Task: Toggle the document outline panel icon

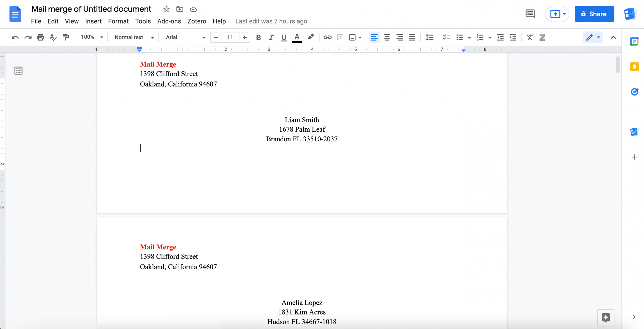Action: [x=19, y=71]
